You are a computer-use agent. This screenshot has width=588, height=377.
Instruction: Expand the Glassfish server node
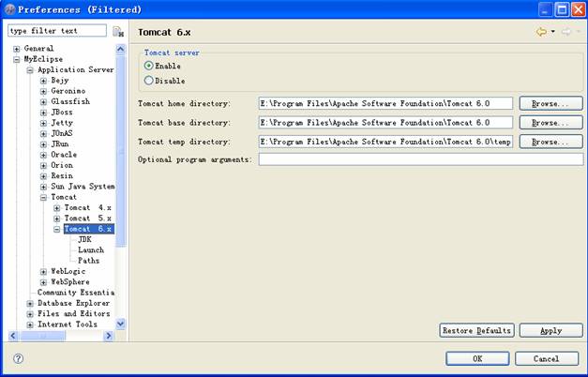point(43,101)
